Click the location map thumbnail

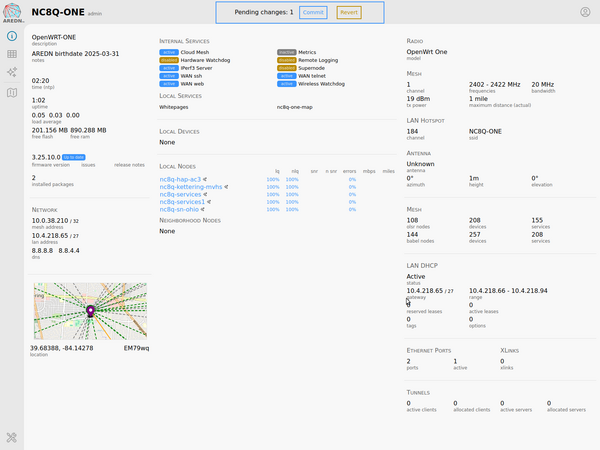pos(89,312)
